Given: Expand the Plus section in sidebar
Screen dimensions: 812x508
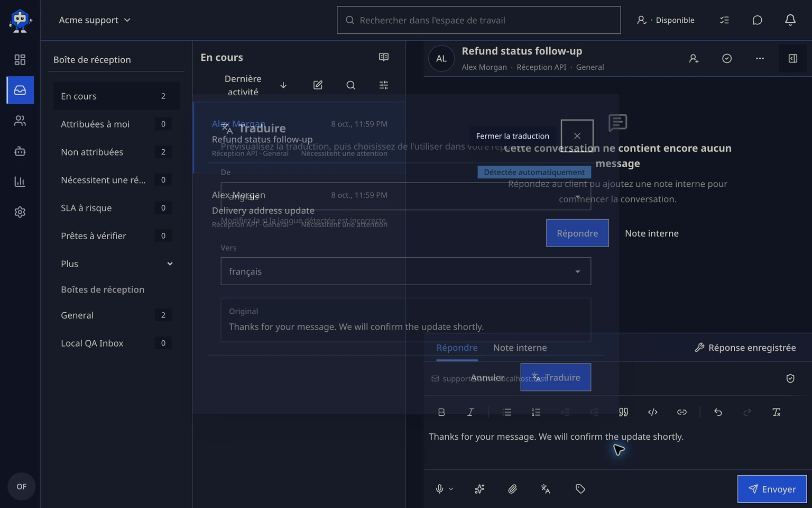Looking at the screenshot, I should (116, 264).
